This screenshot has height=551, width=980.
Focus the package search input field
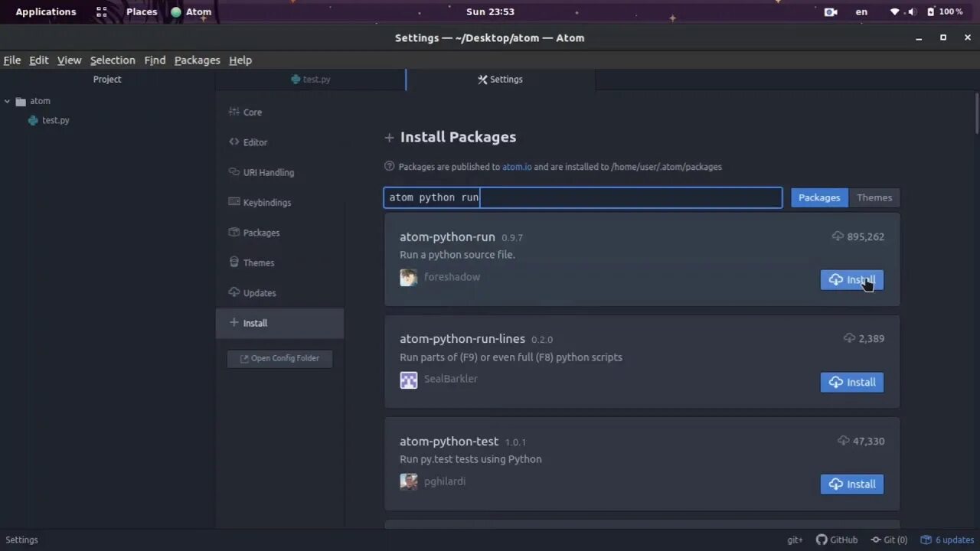583,197
